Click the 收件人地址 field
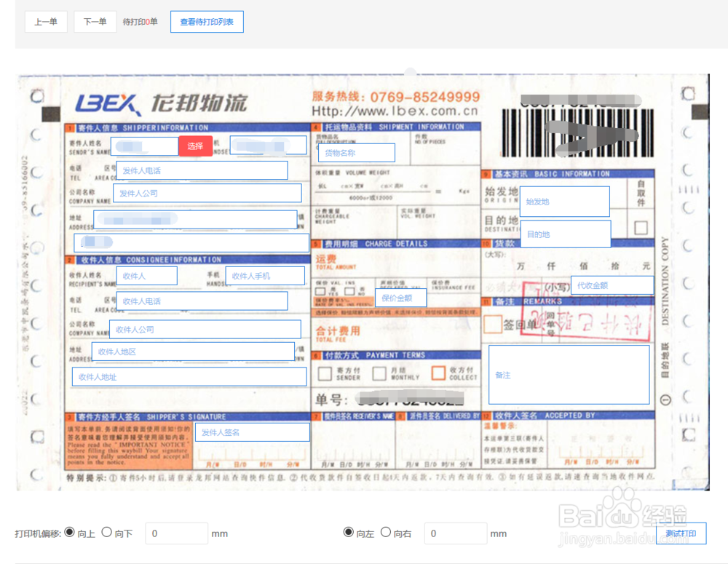 pyautogui.click(x=189, y=376)
